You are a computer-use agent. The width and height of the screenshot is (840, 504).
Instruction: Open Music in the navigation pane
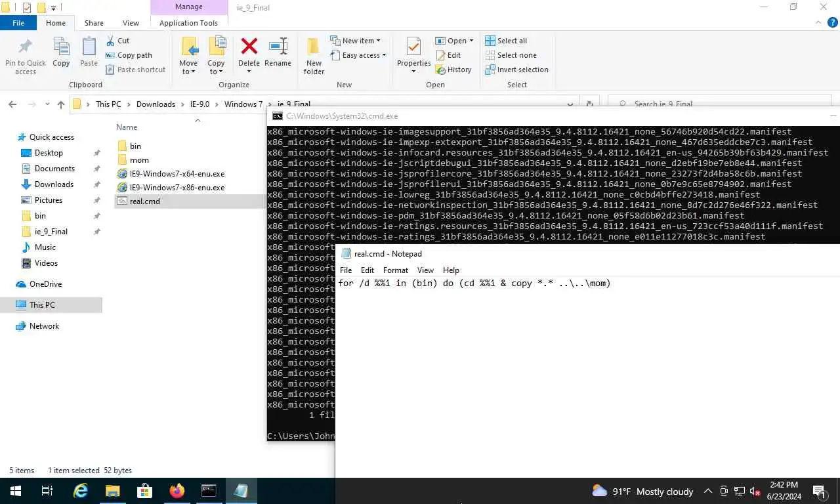click(45, 247)
